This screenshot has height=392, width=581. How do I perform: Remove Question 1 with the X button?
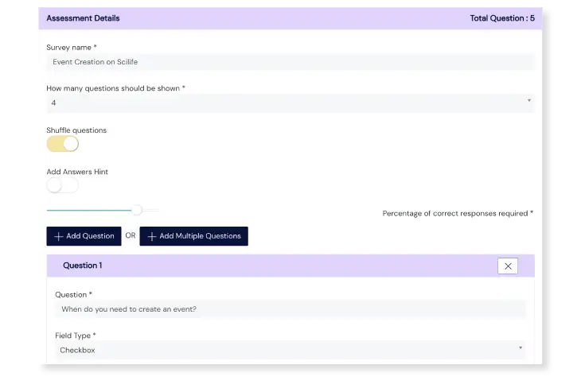tap(508, 266)
